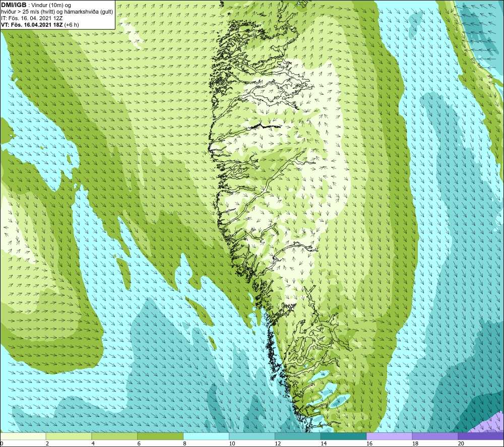The width and height of the screenshot is (504, 447).
Task: Click the '0' label on the wind scale
Action: (2, 443)
